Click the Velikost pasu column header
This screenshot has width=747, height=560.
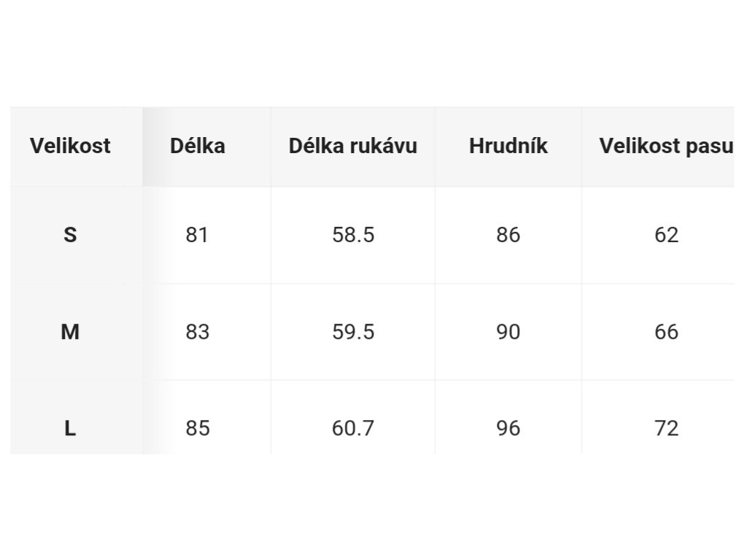coord(666,146)
